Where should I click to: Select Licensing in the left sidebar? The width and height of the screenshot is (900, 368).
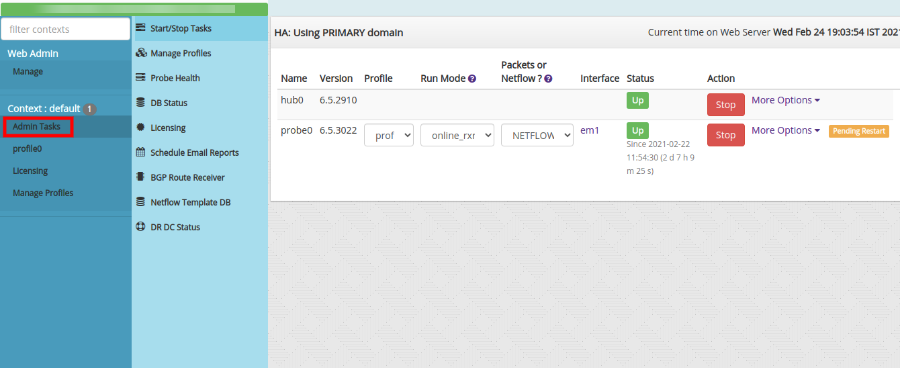coord(30,171)
